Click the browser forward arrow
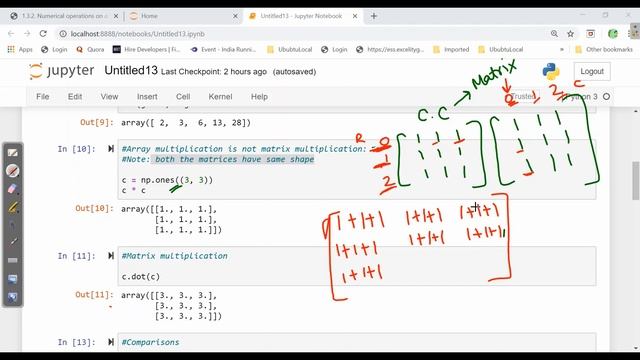Viewport: 640px width, 360px height. pyautogui.click(x=27, y=34)
